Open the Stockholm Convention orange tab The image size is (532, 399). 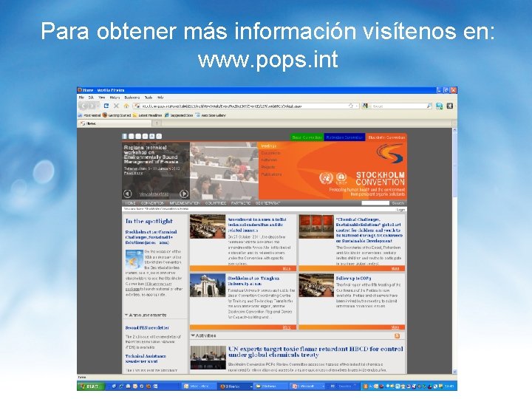[386, 137]
